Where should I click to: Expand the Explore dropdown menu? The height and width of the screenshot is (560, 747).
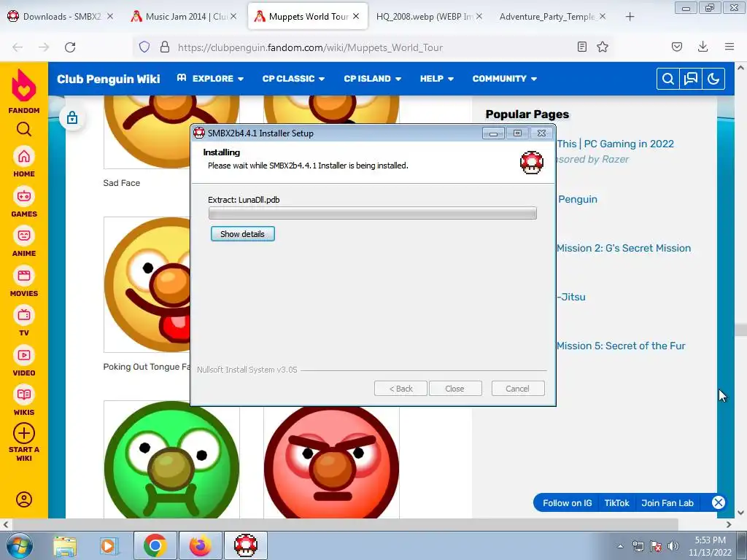coord(210,79)
